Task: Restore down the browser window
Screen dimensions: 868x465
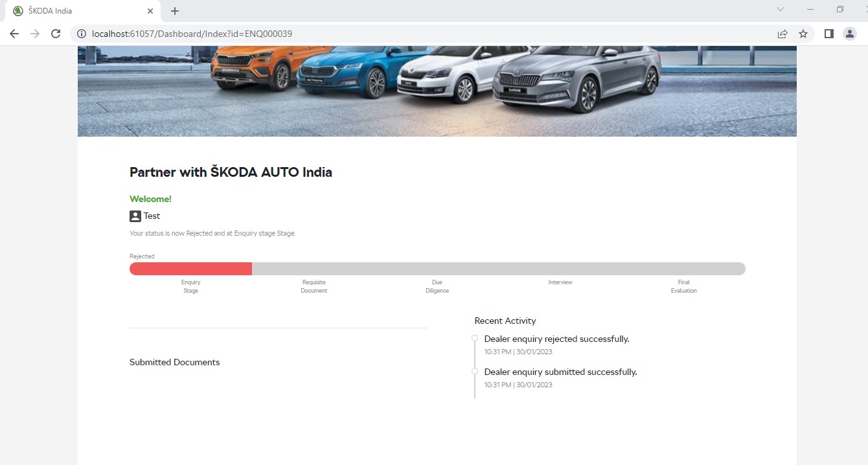Action: pyautogui.click(x=840, y=10)
